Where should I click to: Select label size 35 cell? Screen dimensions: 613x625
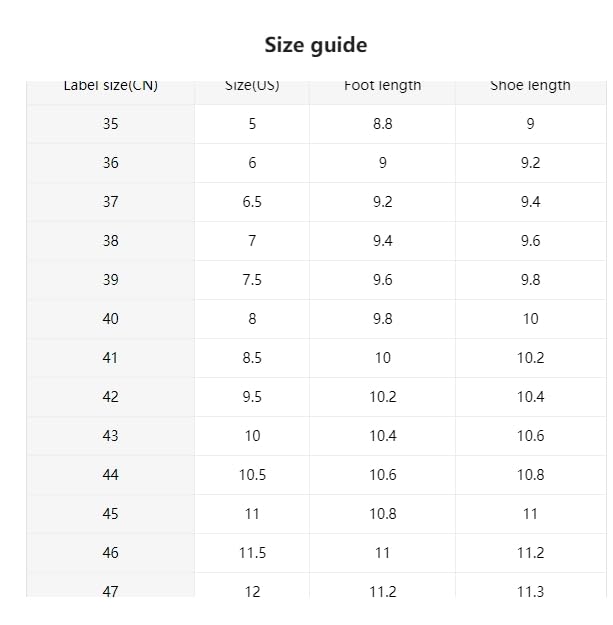[x=110, y=124]
